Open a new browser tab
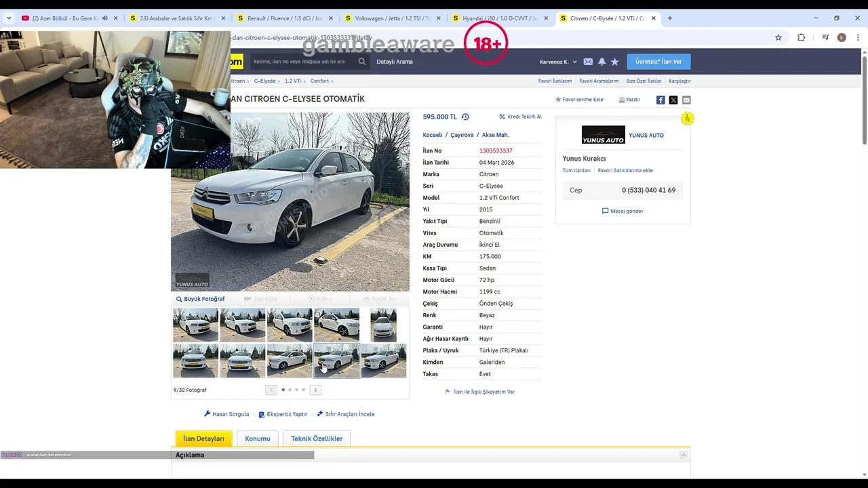The width and height of the screenshot is (868, 488). pos(670,18)
